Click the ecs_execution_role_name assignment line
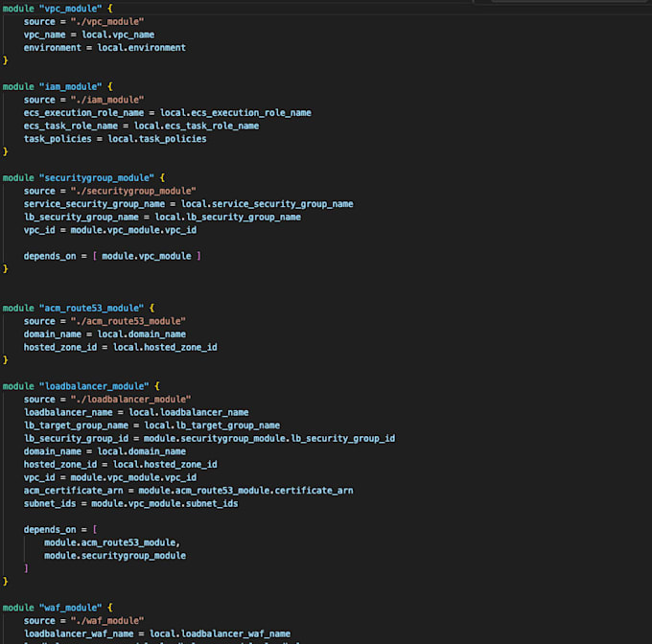This screenshot has width=652, height=644. pos(168,112)
